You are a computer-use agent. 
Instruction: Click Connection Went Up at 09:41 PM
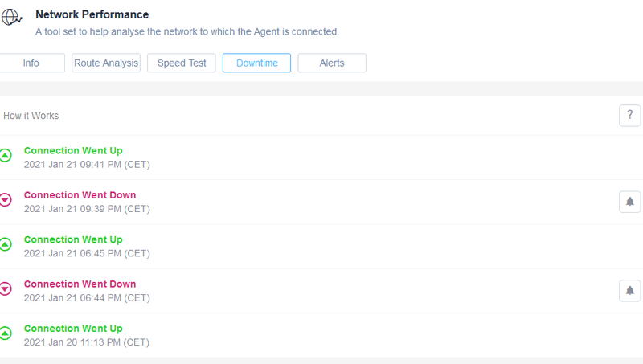point(73,150)
